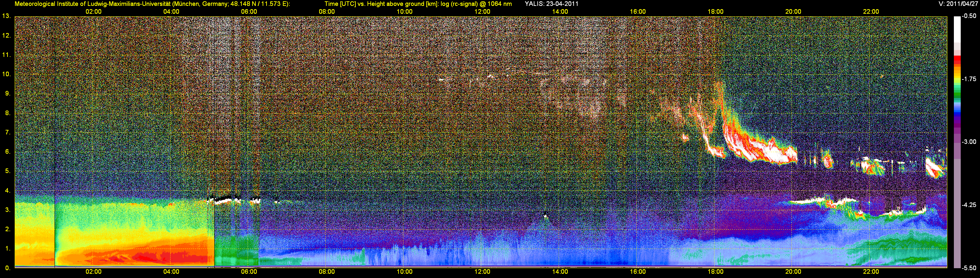Click the -5.50 color scale value

point(969,268)
